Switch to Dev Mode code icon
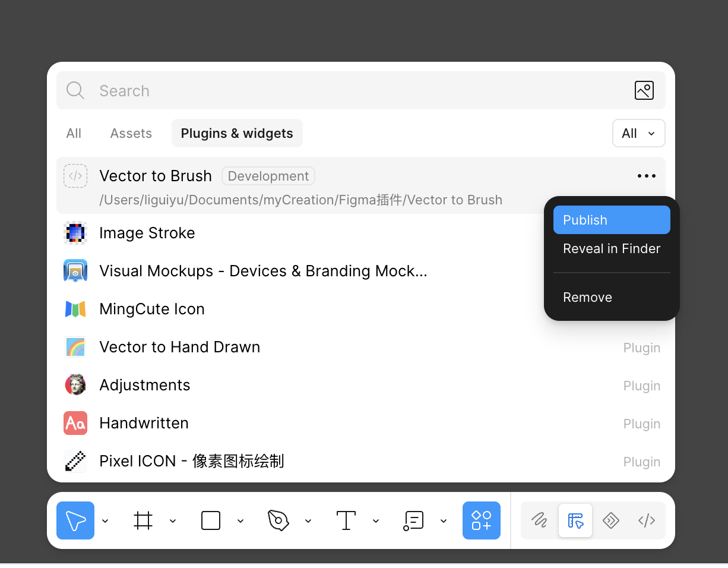This screenshot has width=728, height=568. click(x=647, y=520)
